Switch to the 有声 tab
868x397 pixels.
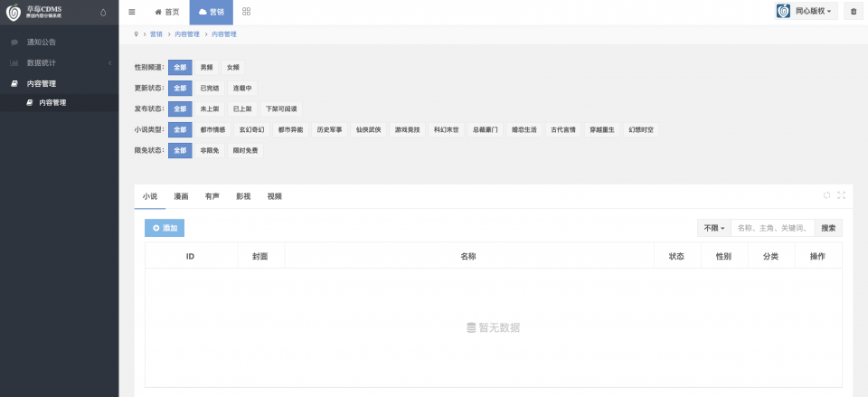pyautogui.click(x=212, y=195)
